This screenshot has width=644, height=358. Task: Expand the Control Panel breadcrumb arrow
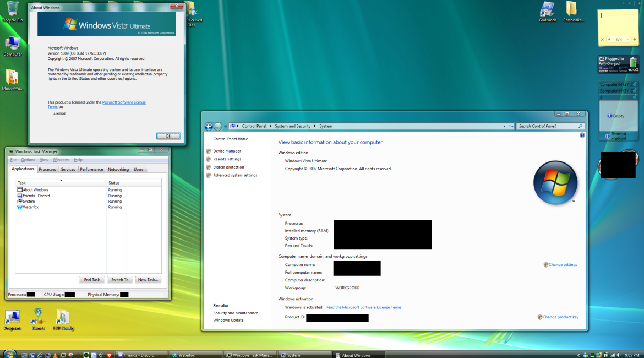(270, 126)
